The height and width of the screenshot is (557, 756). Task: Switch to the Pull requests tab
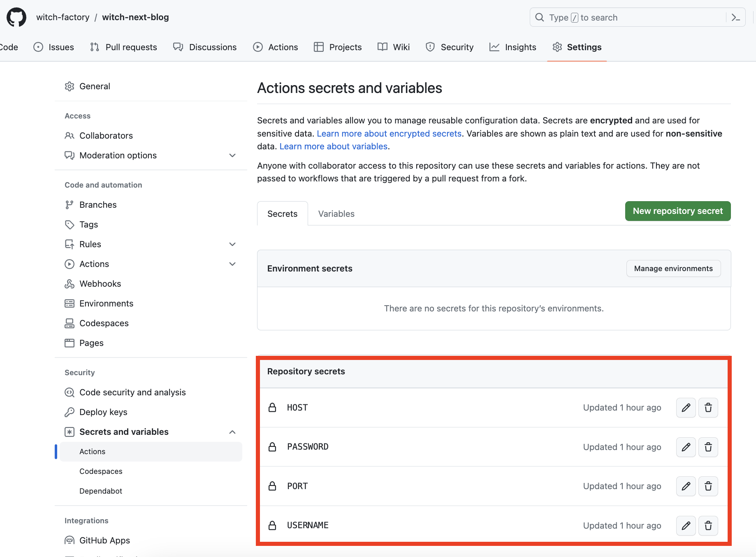pos(123,47)
